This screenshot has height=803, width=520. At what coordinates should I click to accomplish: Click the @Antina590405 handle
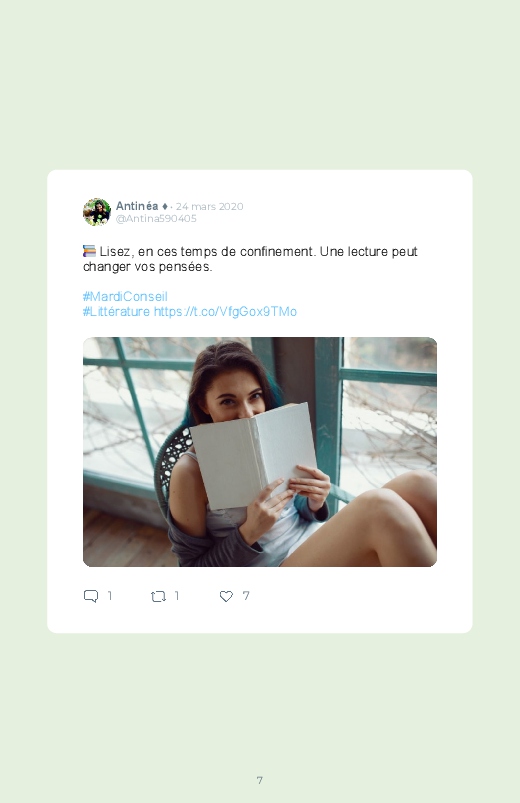coord(156,218)
